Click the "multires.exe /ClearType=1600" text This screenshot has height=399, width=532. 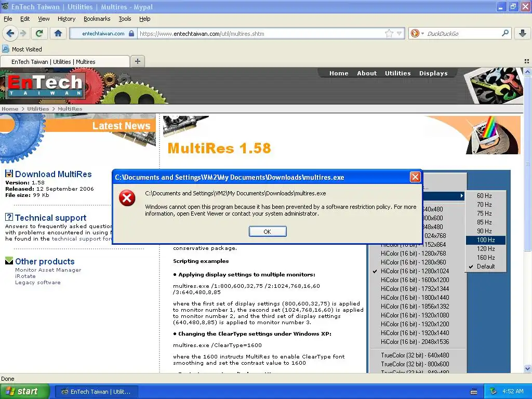(217, 345)
